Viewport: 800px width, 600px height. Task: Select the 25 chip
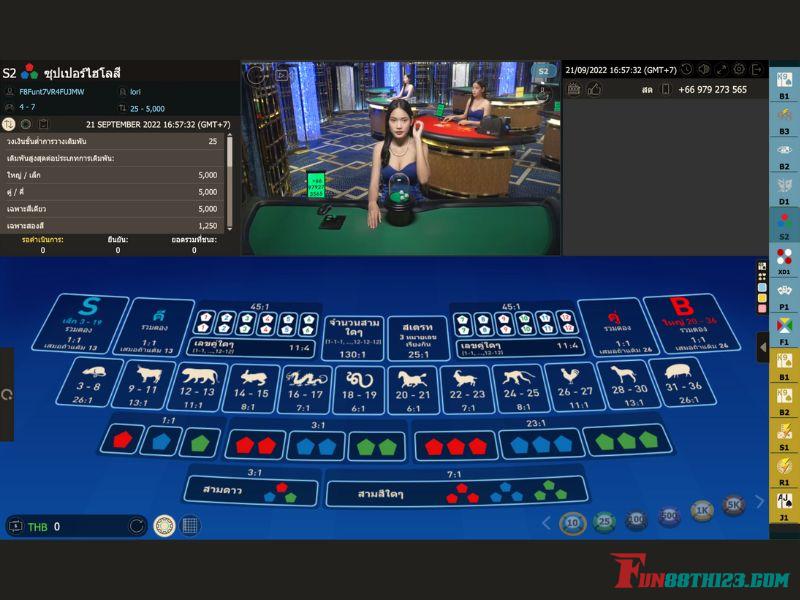(x=604, y=521)
